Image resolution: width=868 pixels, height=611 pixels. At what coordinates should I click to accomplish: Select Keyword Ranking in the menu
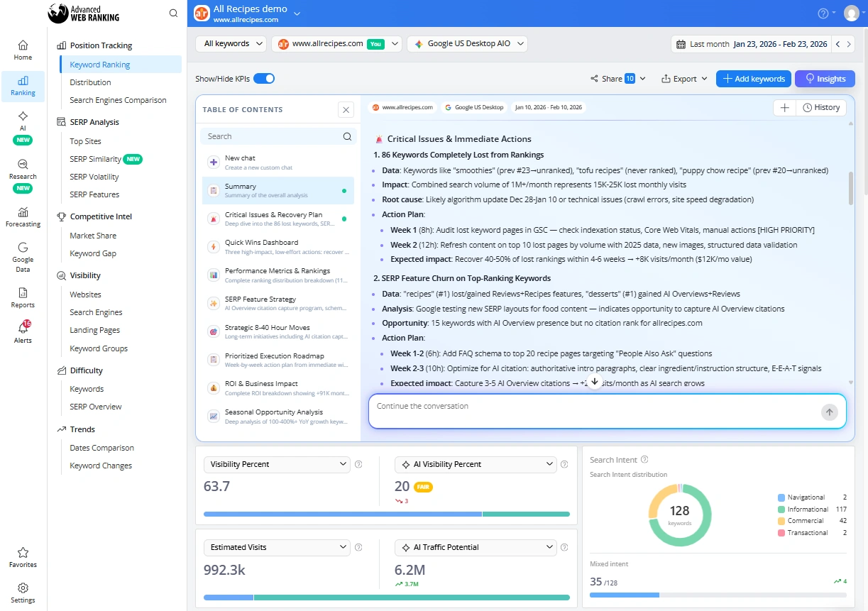(x=119, y=65)
